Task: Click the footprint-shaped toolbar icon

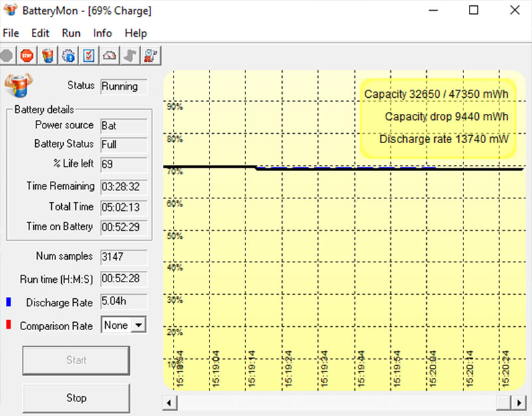Action: coord(129,55)
